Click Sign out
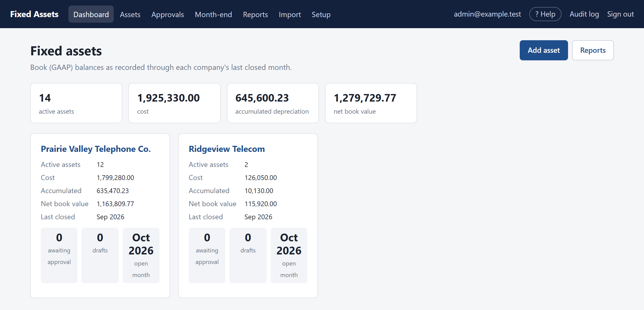The width and height of the screenshot is (644, 310). point(620,14)
